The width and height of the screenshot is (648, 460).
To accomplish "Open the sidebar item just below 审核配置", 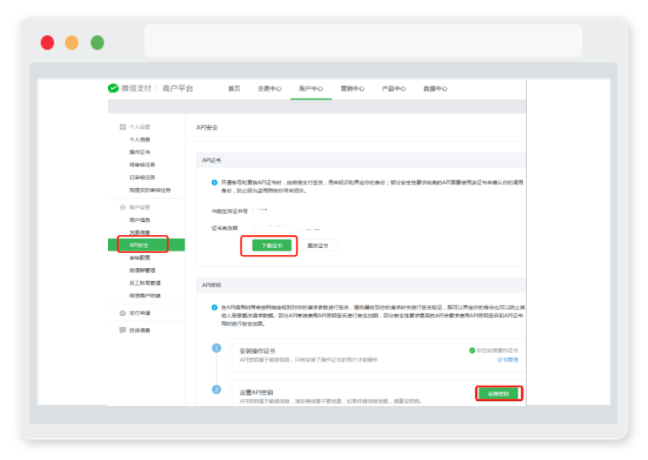I will 142,270.
